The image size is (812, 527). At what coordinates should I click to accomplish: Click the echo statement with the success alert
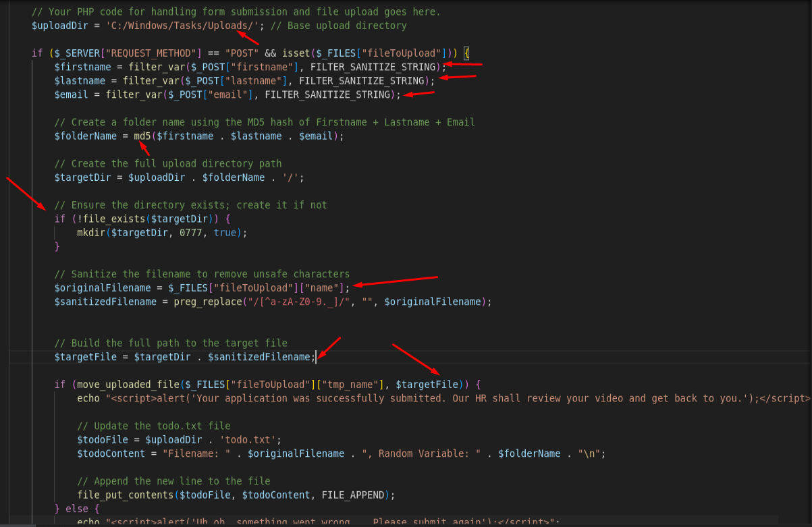[443, 398]
